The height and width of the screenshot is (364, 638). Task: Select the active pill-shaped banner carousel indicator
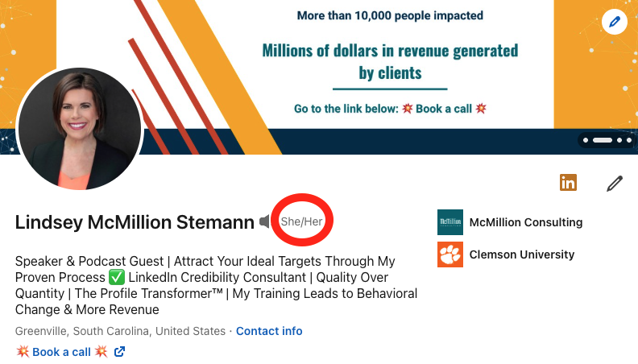pyautogui.click(x=603, y=140)
